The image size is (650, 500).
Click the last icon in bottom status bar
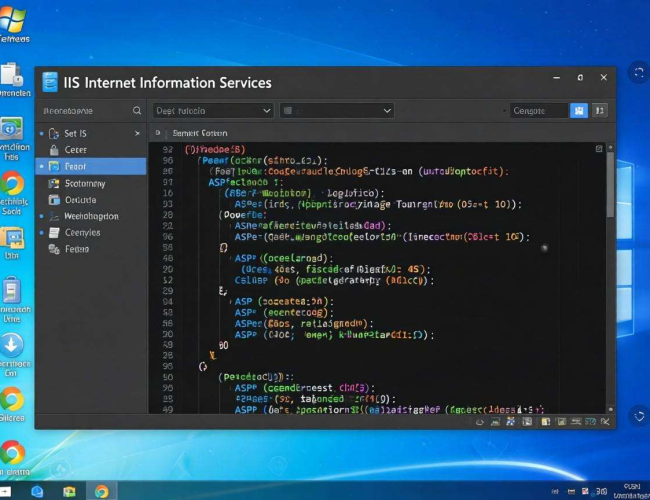pyautogui.click(x=602, y=422)
